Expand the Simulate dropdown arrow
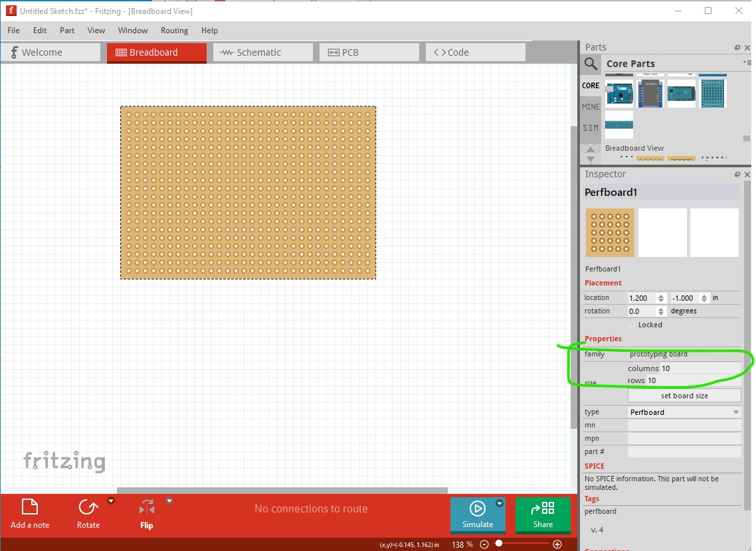756x551 pixels. tap(500, 503)
